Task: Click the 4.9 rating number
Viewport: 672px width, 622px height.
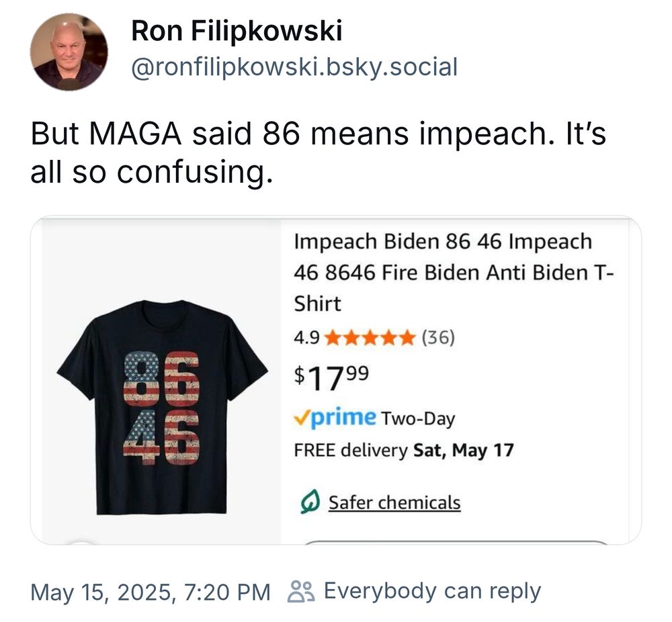Action: (306, 338)
